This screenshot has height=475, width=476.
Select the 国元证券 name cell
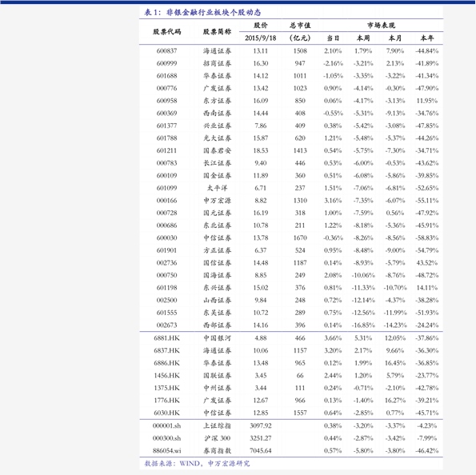(217, 213)
